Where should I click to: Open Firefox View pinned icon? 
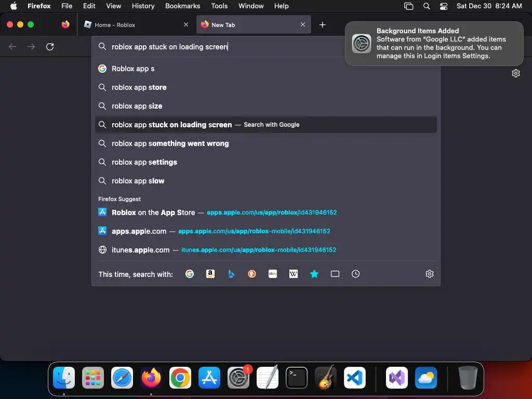(65, 24)
